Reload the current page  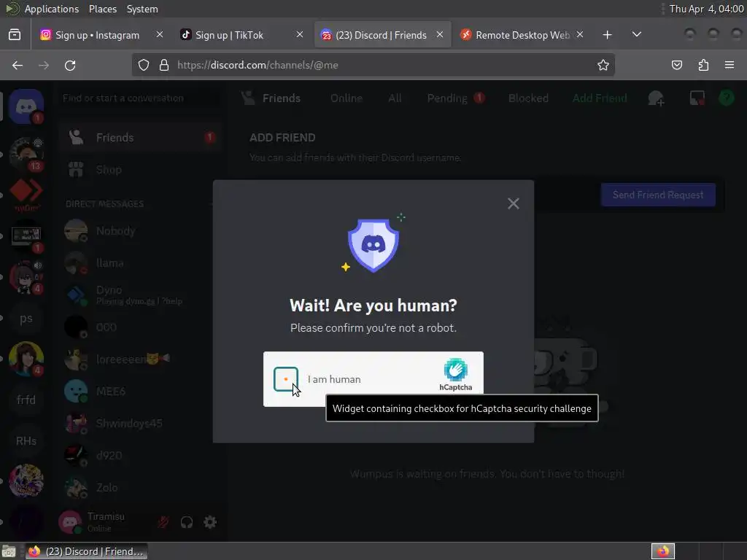(x=70, y=65)
